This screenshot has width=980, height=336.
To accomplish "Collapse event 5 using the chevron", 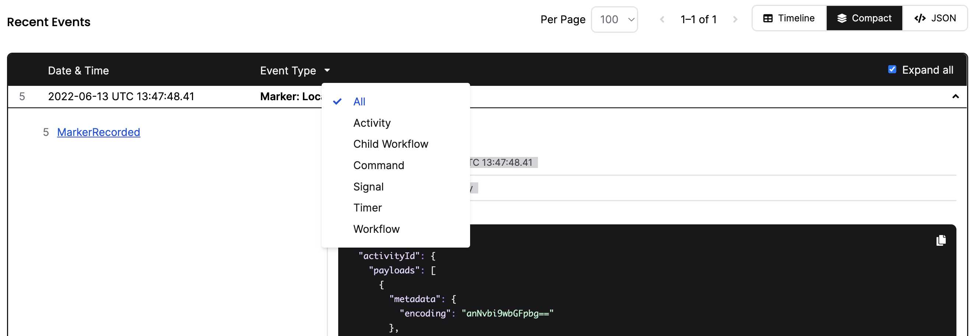I will click(956, 97).
